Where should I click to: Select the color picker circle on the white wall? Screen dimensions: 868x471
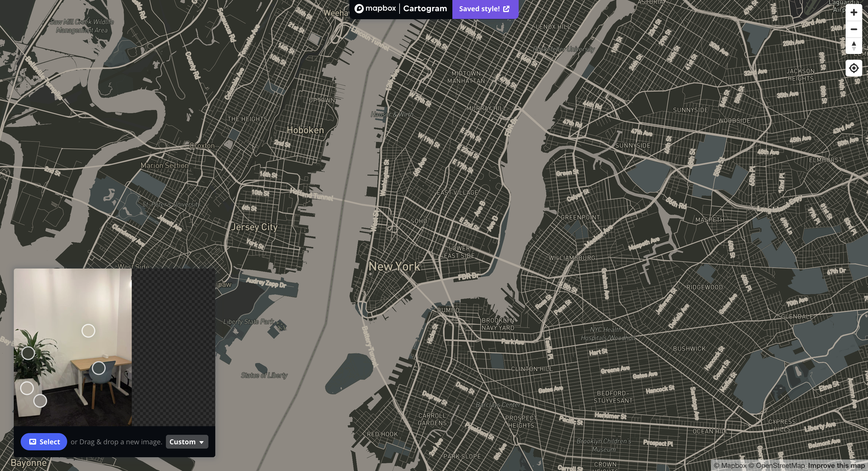89,331
